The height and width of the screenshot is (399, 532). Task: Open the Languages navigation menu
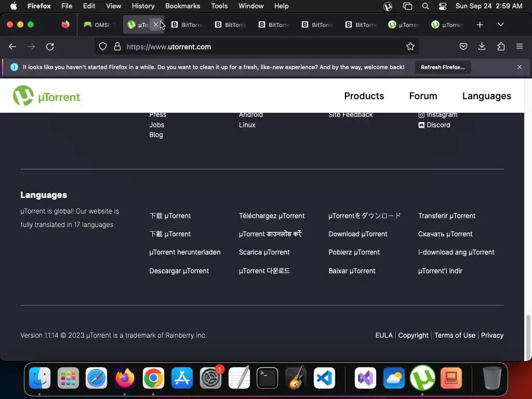coord(486,96)
